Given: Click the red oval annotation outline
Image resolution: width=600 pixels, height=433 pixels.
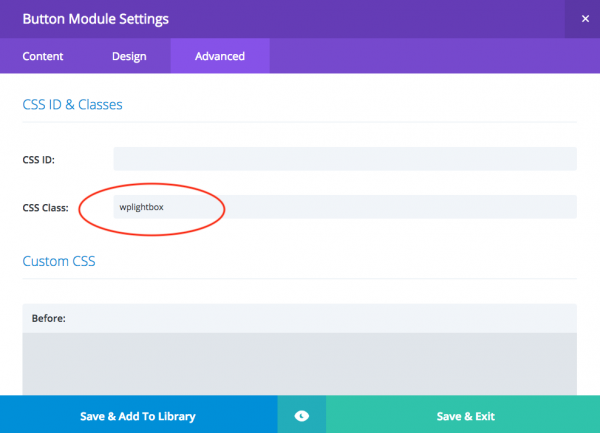Looking at the screenshot, I should (225, 207).
